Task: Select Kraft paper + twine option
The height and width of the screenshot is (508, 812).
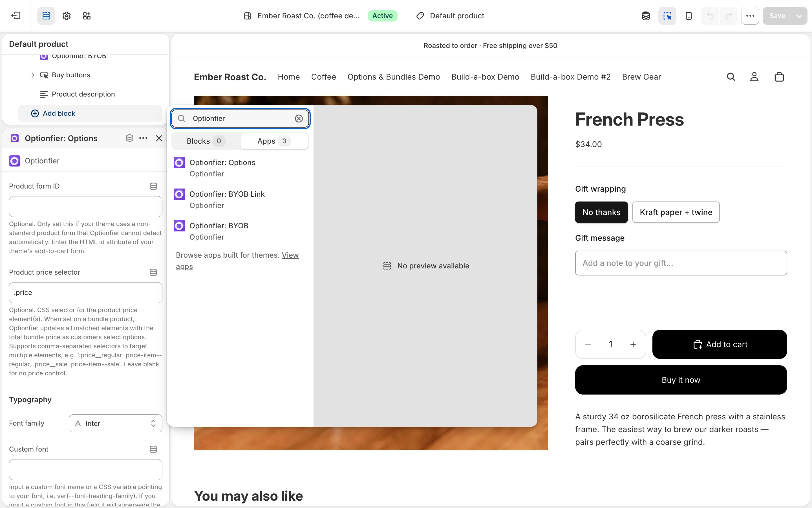Action: tap(676, 212)
